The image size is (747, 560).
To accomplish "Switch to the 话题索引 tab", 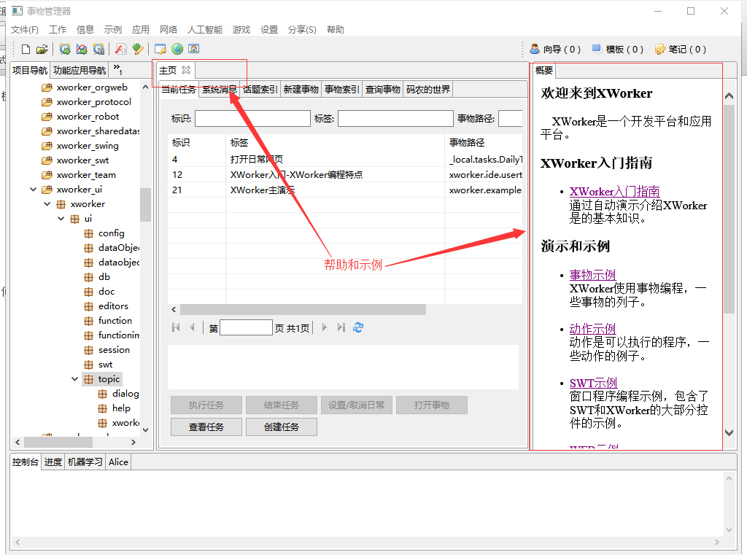I will pos(260,90).
